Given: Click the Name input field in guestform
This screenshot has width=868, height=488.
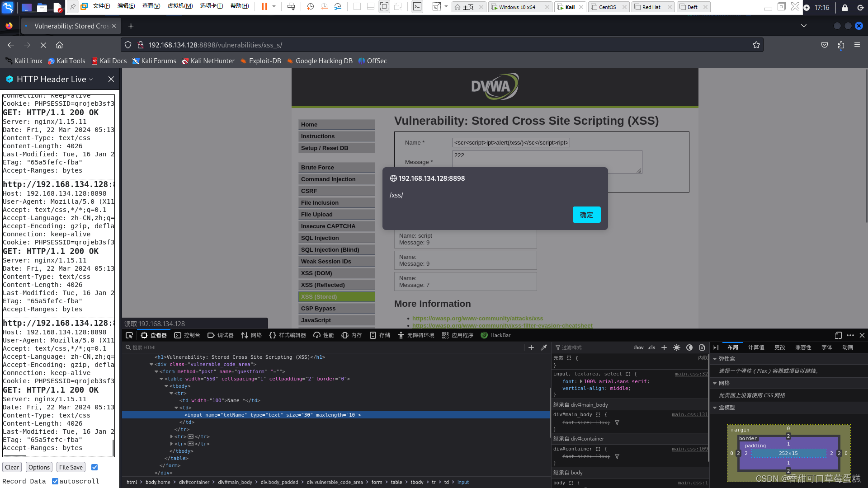Looking at the screenshot, I should coord(511,142).
